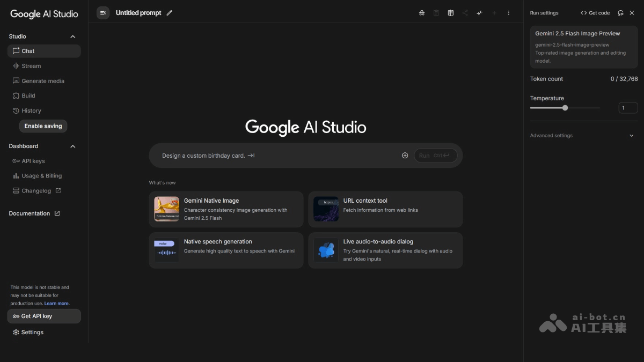Open the system instructions clipboard icon

pos(436,13)
